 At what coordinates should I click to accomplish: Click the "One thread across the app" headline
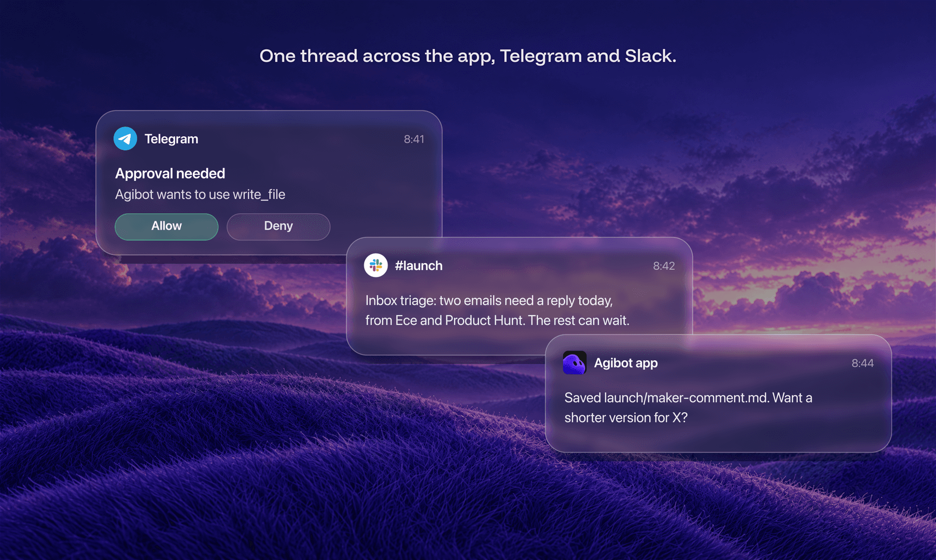468,56
